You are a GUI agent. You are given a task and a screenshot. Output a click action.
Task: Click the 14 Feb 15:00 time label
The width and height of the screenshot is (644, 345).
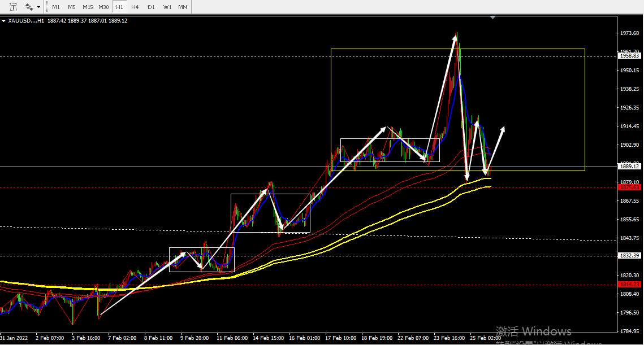coord(268,338)
